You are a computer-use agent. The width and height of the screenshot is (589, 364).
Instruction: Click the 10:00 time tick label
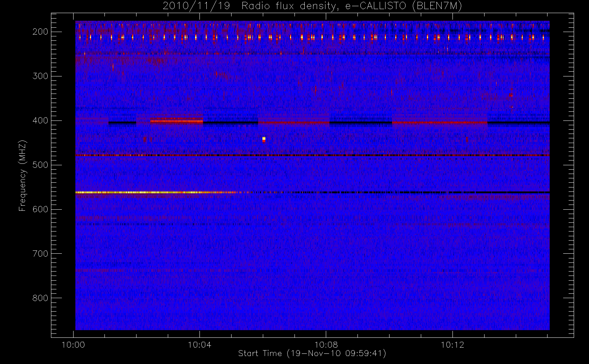point(74,345)
